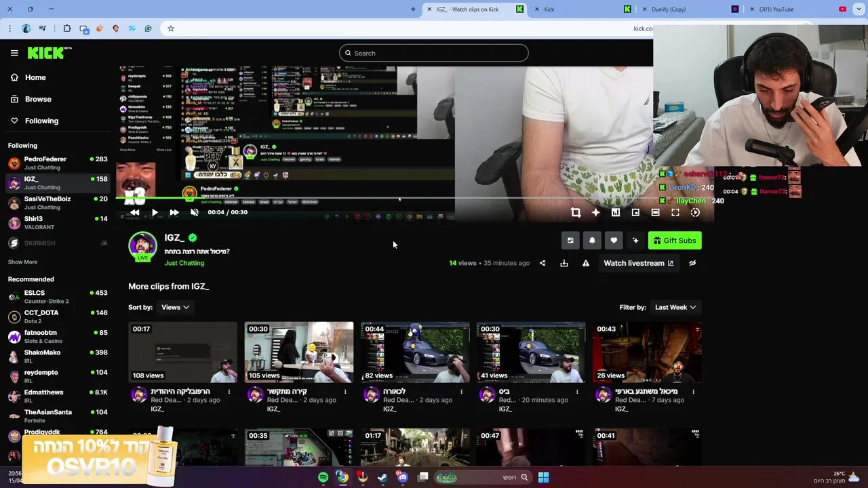Open IGZ_ channel avatar
The height and width of the screenshot is (488, 868).
pos(142,246)
